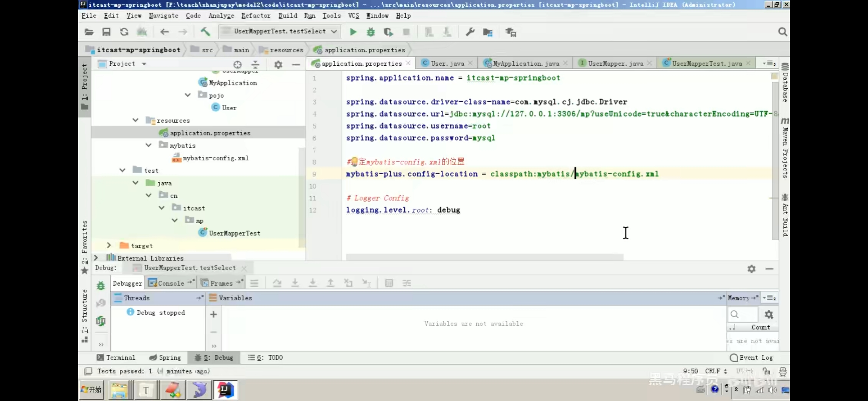Open the Refactor menu
This screenshot has width=868, height=401.
pyautogui.click(x=256, y=16)
